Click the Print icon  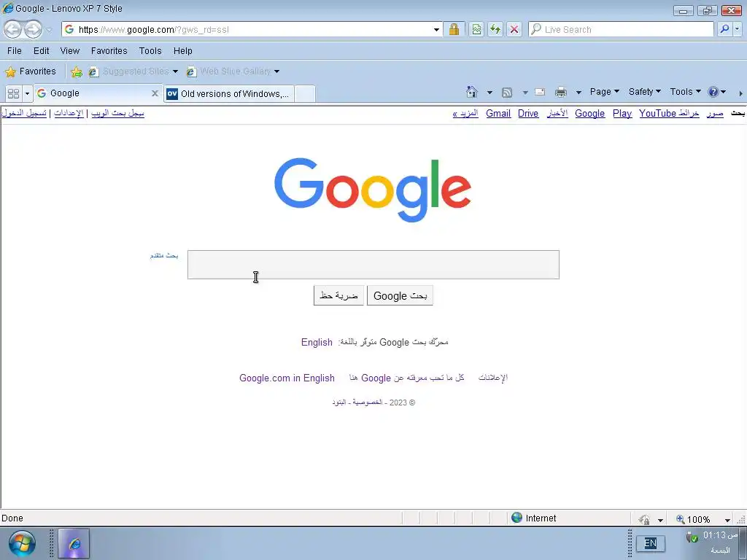(x=561, y=92)
